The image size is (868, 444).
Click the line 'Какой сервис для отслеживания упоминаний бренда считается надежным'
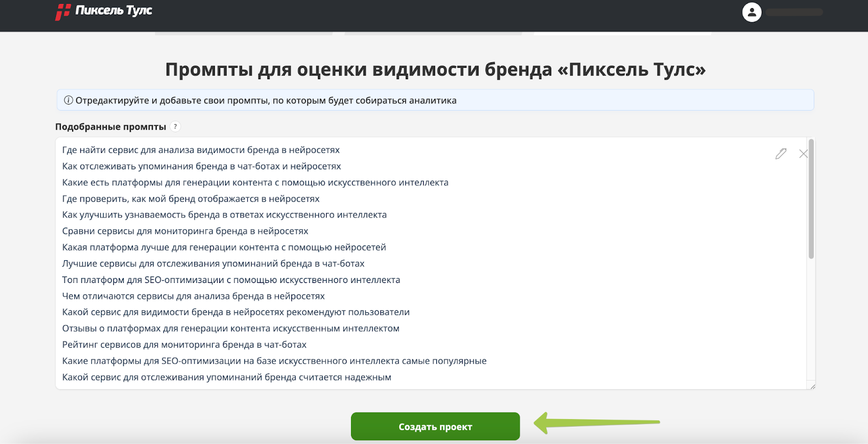(x=227, y=377)
